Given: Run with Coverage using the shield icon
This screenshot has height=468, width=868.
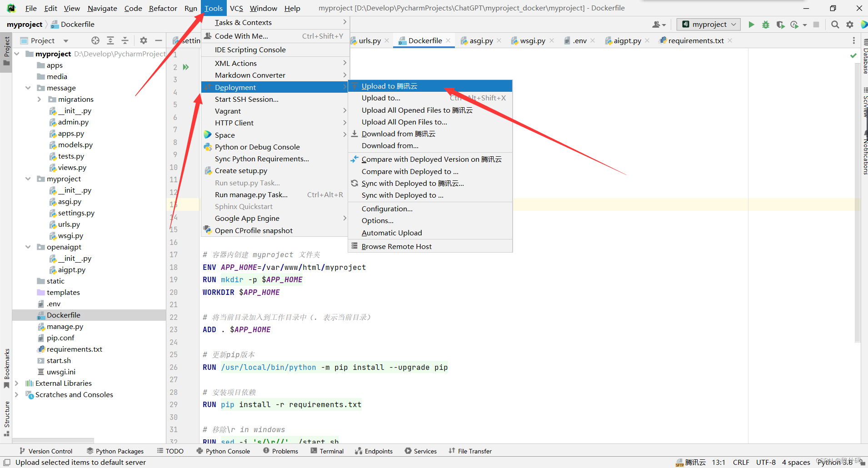Looking at the screenshot, I should (781, 25).
